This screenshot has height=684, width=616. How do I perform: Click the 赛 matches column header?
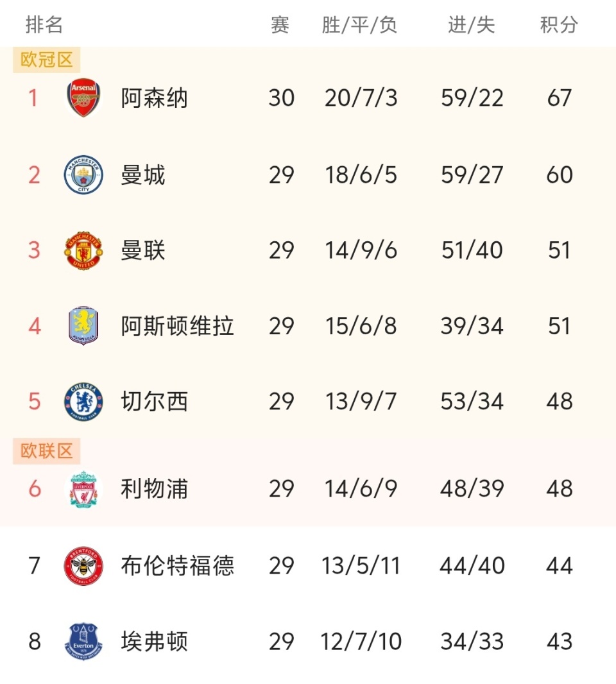coord(280,25)
